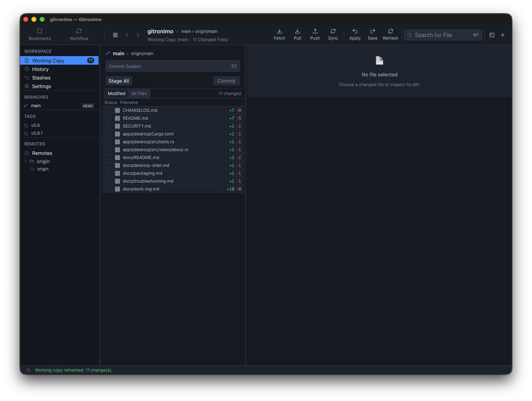The width and height of the screenshot is (532, 401).
Task: Check apps/desktop/Cargo.toml for staging
Action: click(x=108, y=134)
